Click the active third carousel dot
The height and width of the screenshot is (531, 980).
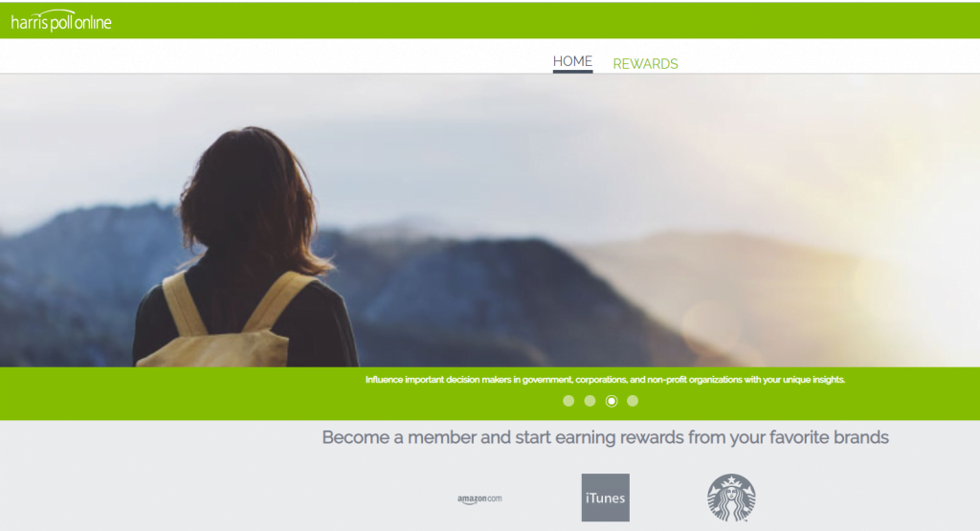[x=612, y=401]
